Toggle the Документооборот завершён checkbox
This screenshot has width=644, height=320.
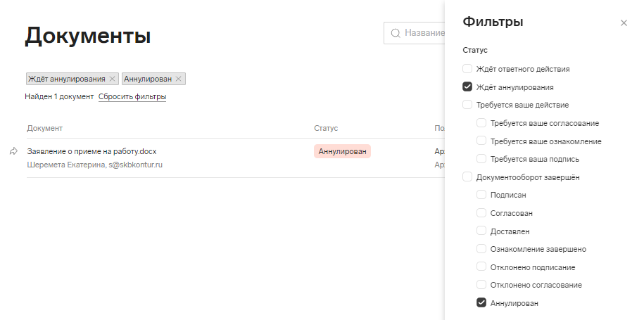tap(467, 177)
